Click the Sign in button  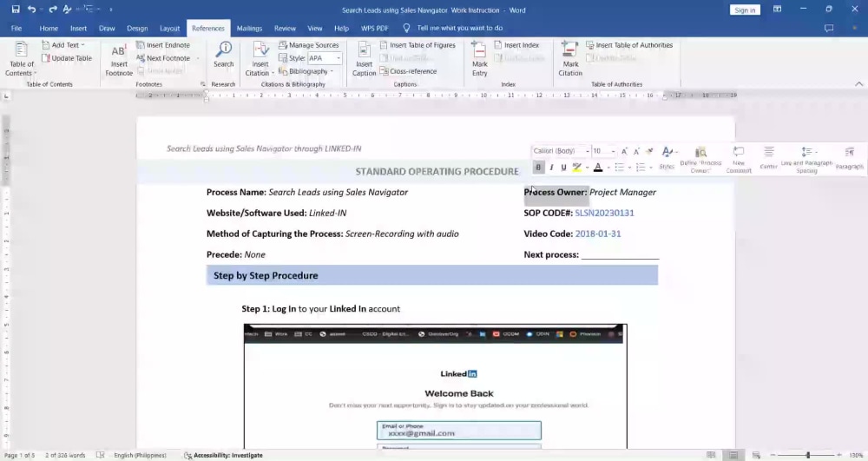745,10
